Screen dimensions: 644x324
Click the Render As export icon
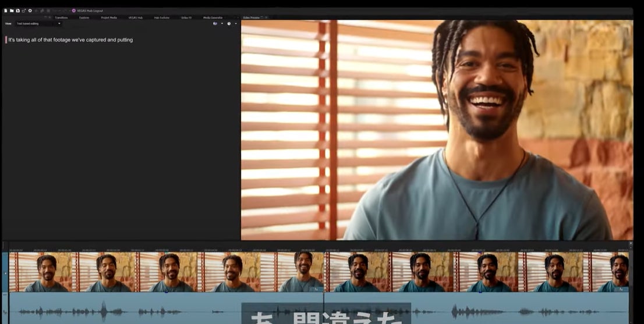tap(24, 10)
